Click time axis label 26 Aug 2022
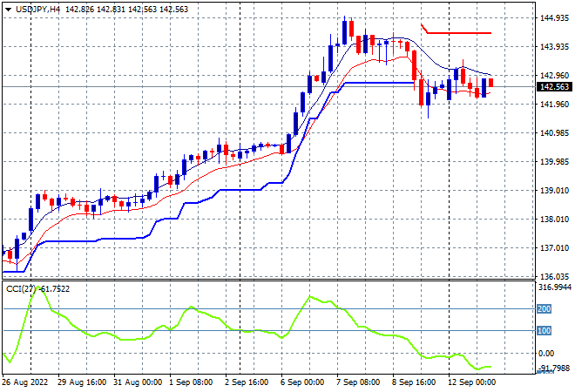This screenshot has height=392, width=575. [x=25, y=382]
